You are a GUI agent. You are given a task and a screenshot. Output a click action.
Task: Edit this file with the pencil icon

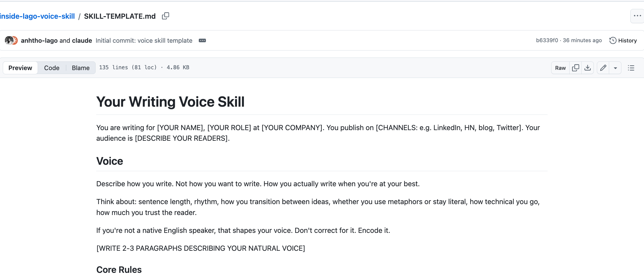[603, 68]
